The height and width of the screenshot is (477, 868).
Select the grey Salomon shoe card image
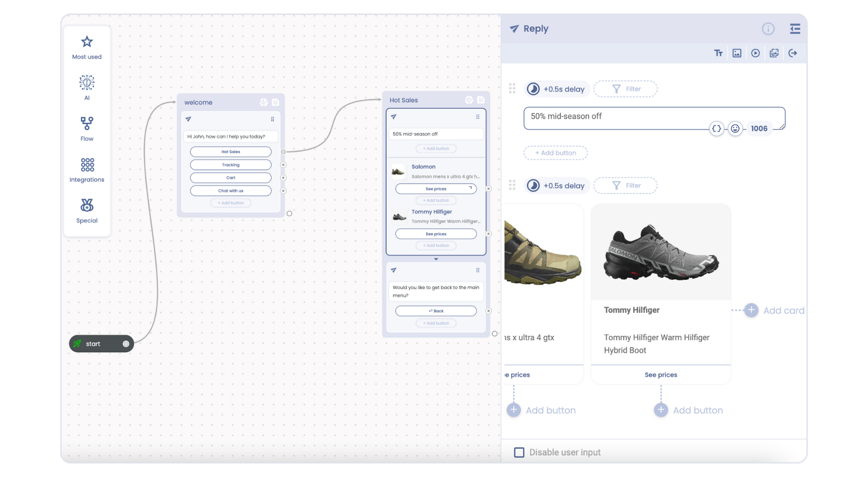pos(661,252)
